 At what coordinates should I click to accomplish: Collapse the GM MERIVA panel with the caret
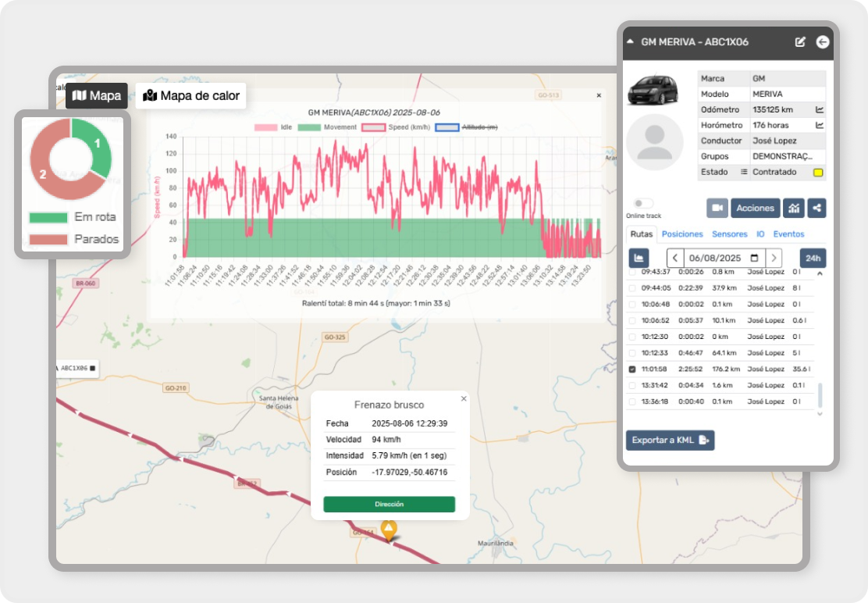pos(630,41)
